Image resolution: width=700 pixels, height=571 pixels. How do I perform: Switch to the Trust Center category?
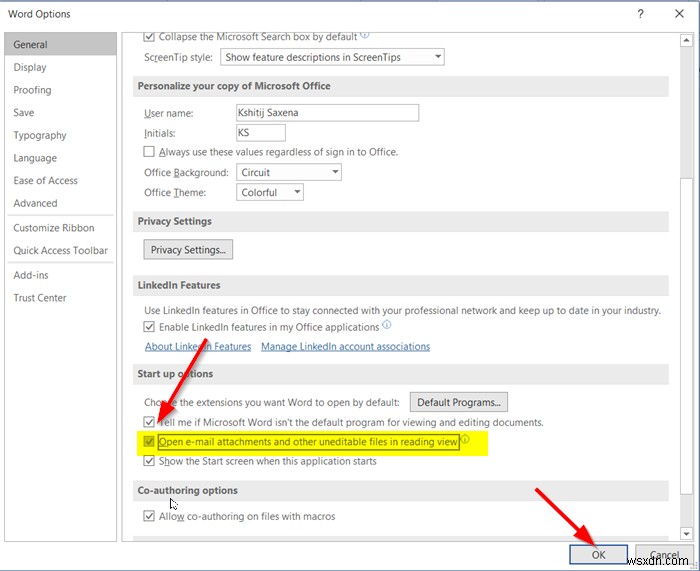(x=40, y=297)
